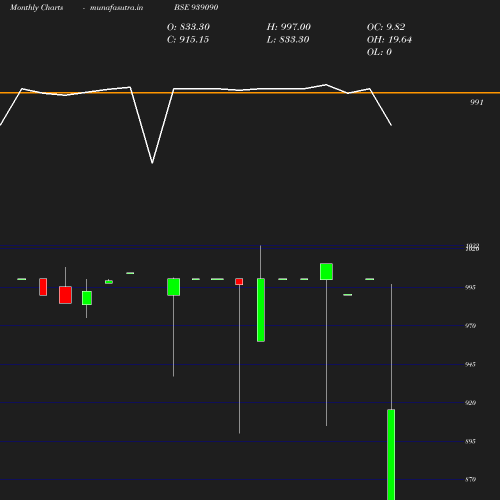Click the low value 'L: 833.30'
The image size is (500, 500).
(x=288, y=40)
